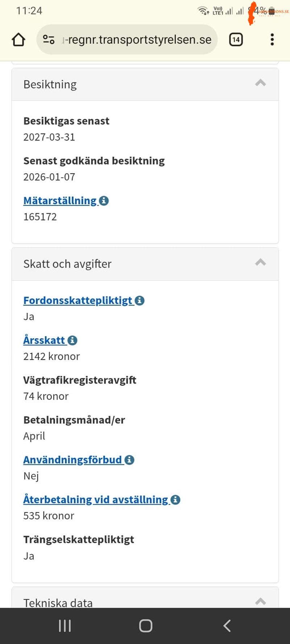
Task: Collapse the Skatt och avgifter section
Action: coord(260,263)
